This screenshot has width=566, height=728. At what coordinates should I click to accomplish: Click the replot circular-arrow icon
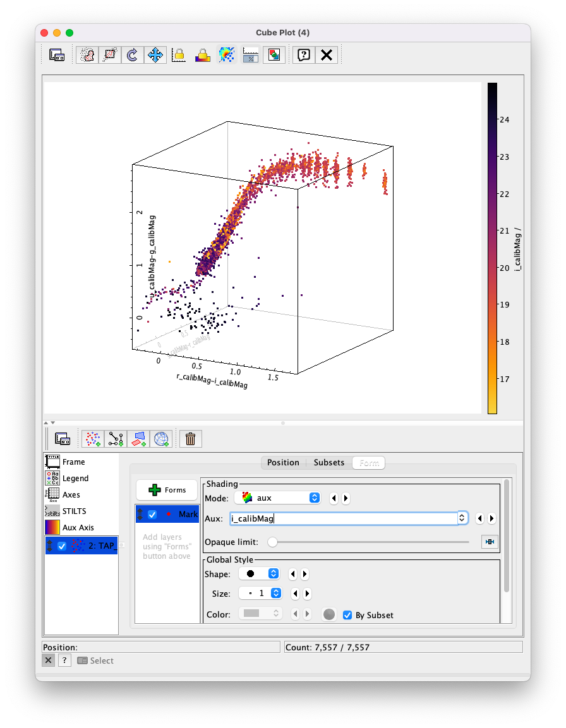132,54
